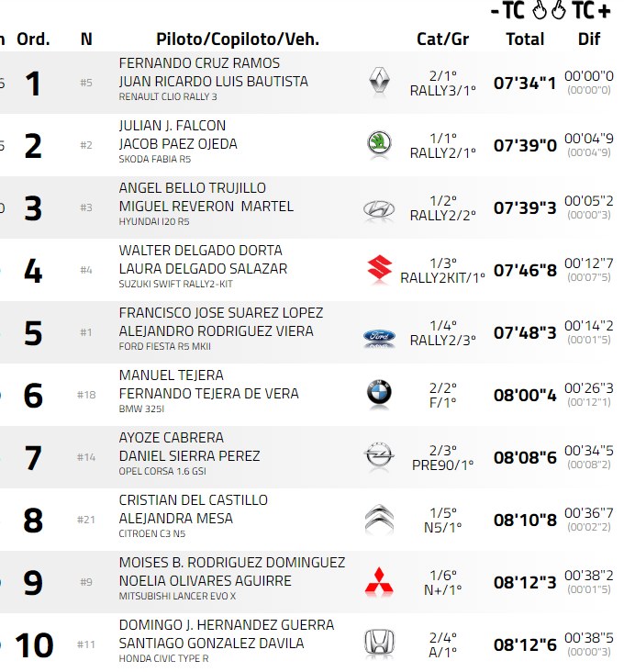Image resolution: width=624 pixels, height=672 pixels.
Task: Click the Opel logo for Ayoze Cabrera
Action: pos(379,456)
